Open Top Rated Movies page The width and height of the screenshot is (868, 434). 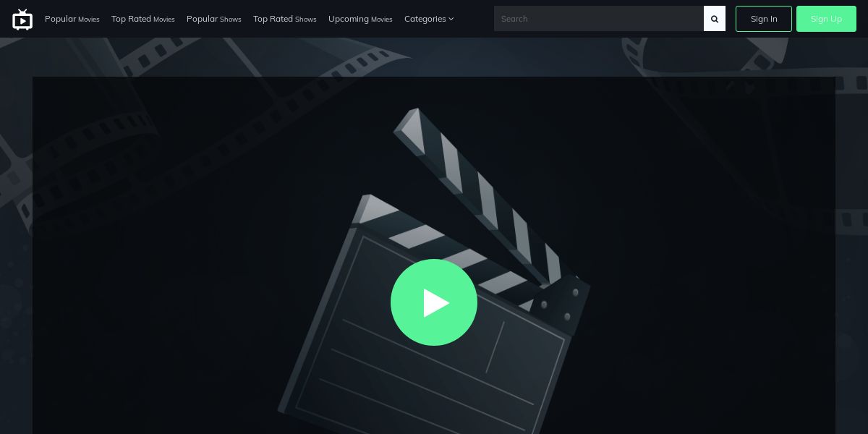click(143, 19)
